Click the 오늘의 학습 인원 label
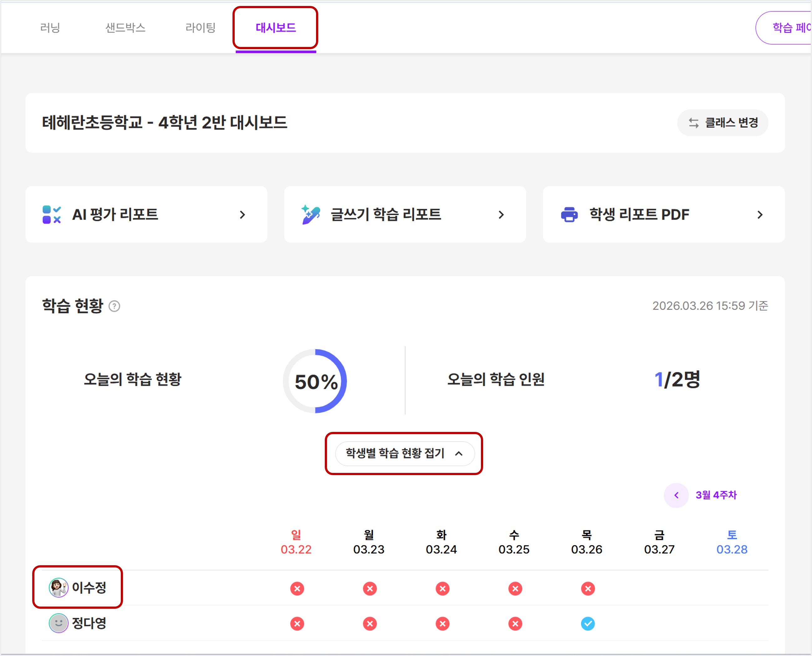Screen dimensions: 812x656 pyautogui.click(x=496, y=379)
